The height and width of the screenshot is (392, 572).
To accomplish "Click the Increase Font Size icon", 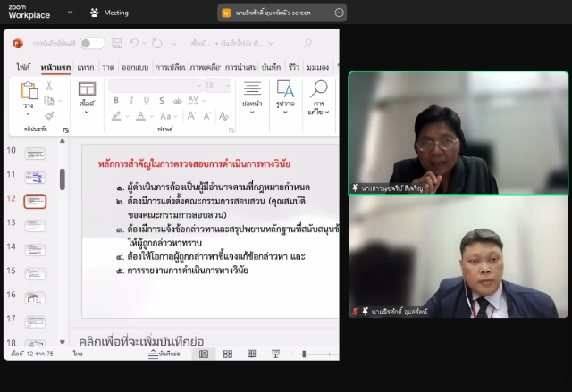I will [x=191, y=116].
